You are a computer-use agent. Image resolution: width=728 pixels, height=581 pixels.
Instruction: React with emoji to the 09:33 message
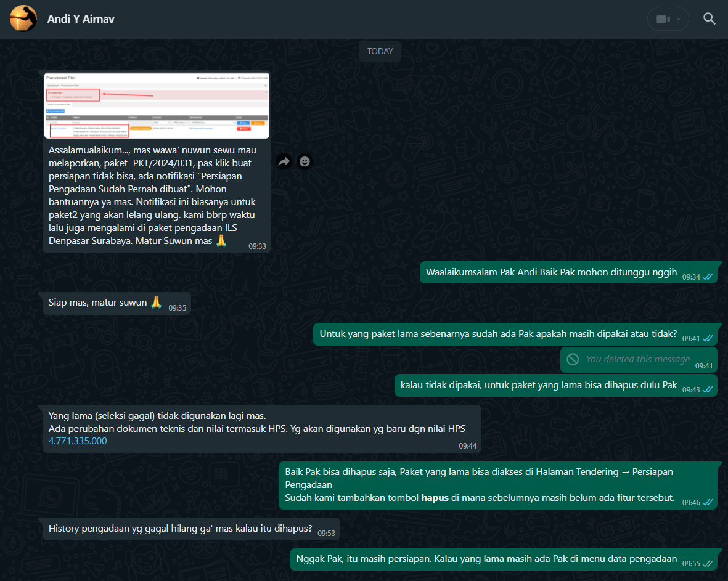coord(305,161)
